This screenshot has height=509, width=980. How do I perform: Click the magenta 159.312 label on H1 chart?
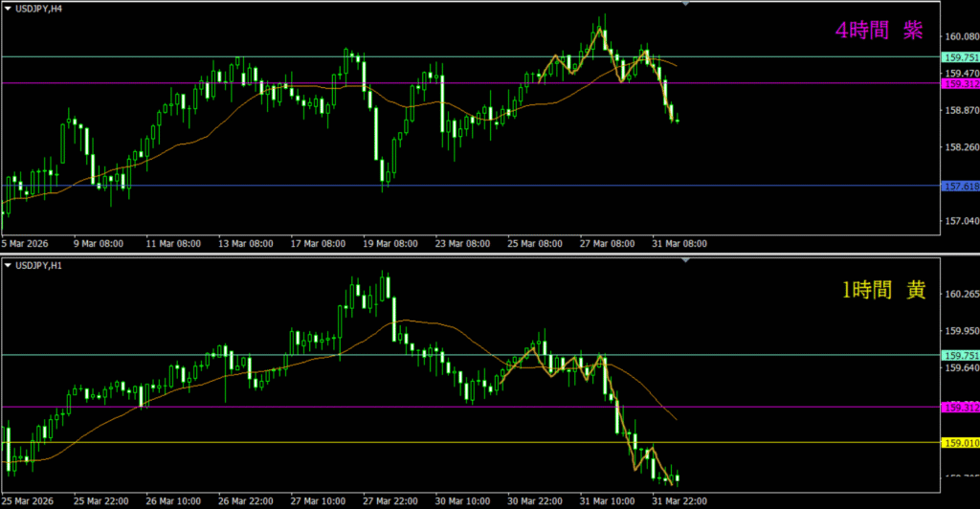click(960, 408)
